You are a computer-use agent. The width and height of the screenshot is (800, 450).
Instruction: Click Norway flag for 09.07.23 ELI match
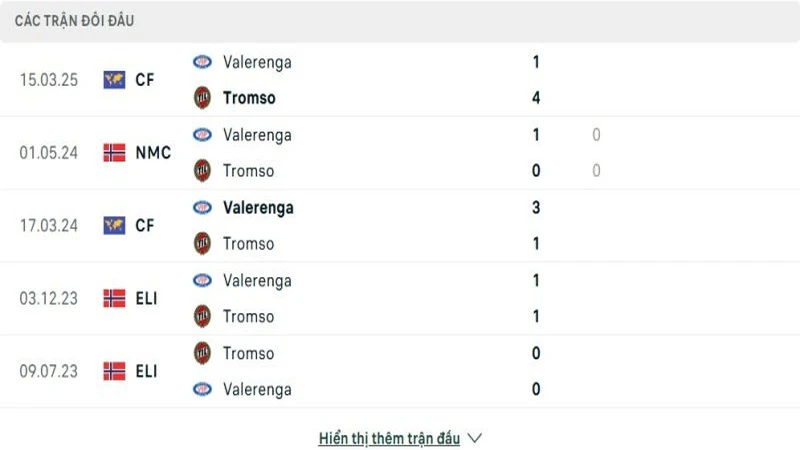114,371
